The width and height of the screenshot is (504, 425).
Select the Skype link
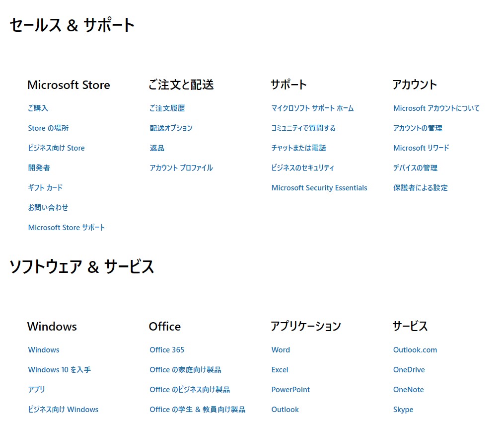[403, 409]
